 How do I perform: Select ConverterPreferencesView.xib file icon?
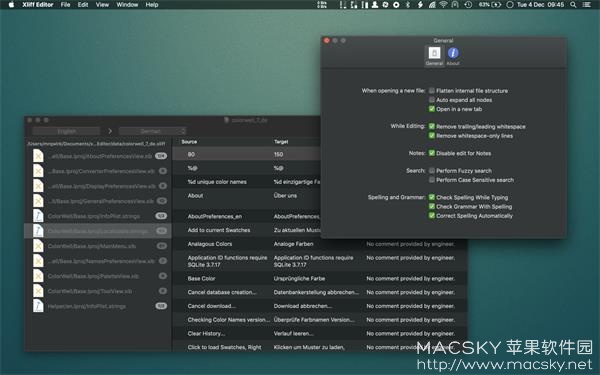tap(38, 171)
